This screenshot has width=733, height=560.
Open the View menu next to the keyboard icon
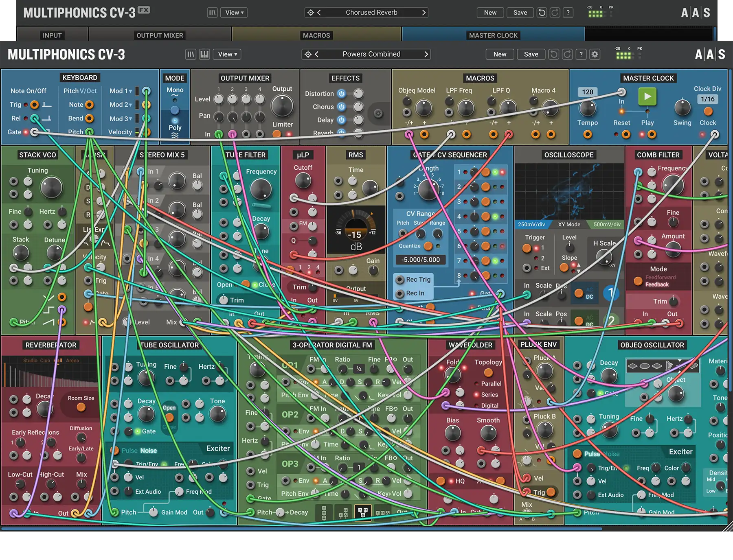point(227,54)
